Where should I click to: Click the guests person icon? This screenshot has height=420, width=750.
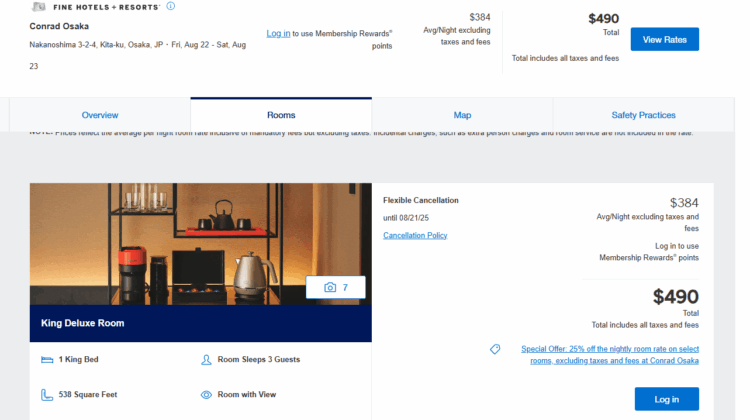tap(206, 360)
